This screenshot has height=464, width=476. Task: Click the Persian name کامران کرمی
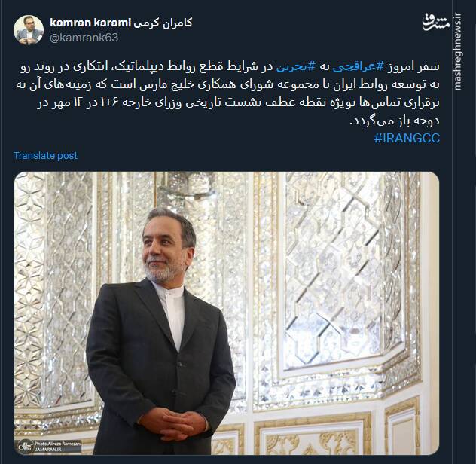coord(163,23)
